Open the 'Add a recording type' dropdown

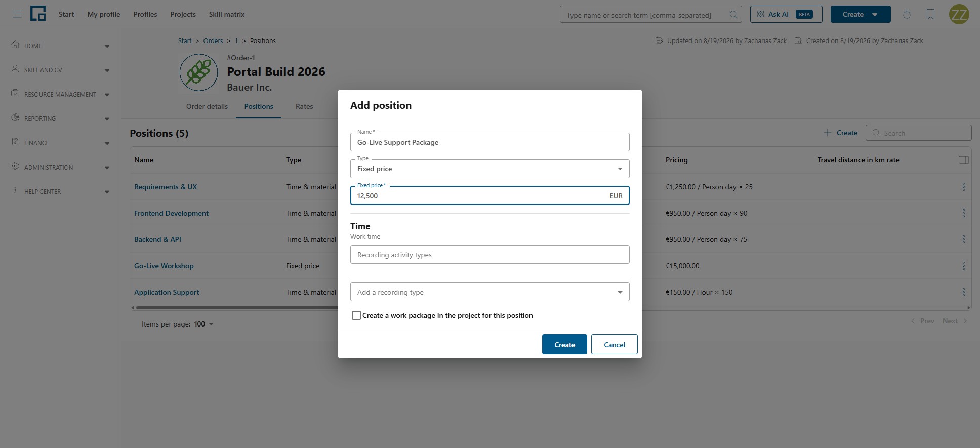[489, 292]
